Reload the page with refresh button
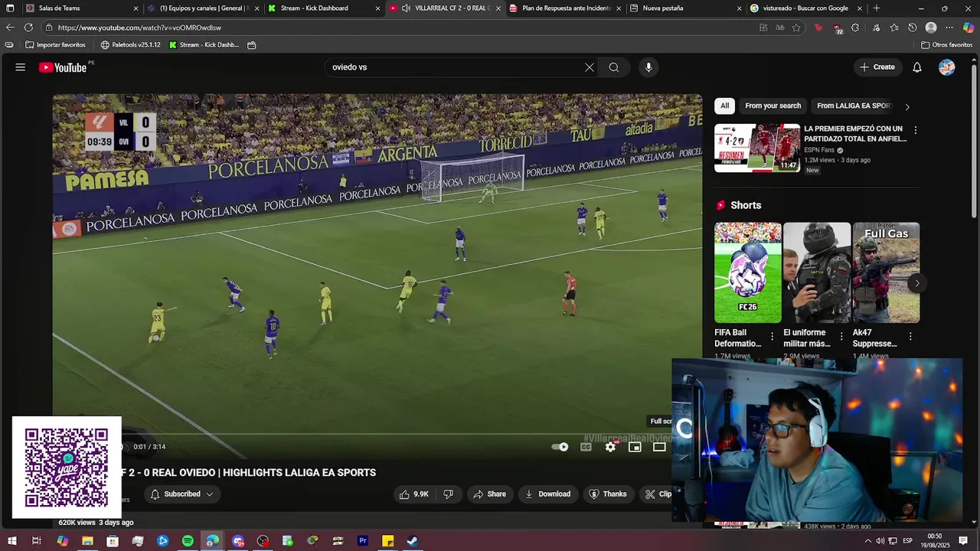The image size is (980, 551). click(x=28, y=28)
